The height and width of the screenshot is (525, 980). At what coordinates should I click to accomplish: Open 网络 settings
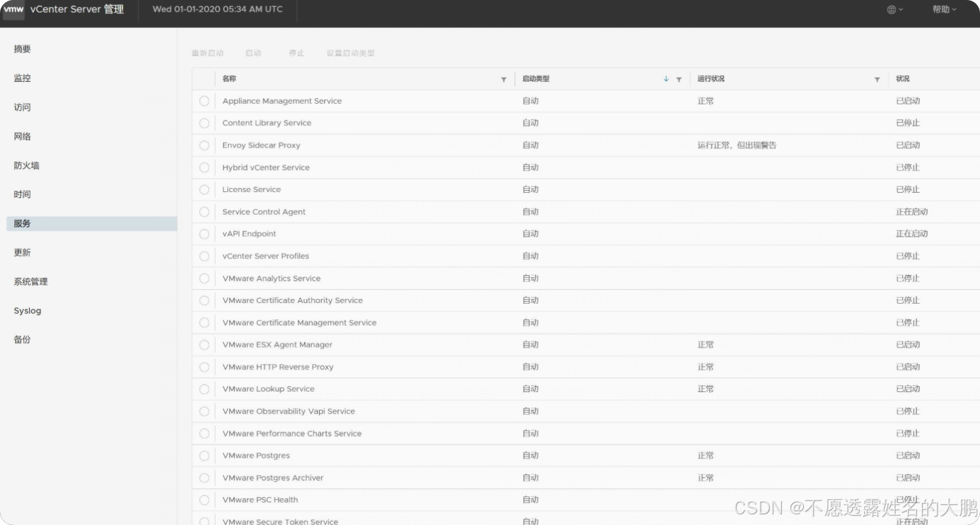tap(22, 136)
